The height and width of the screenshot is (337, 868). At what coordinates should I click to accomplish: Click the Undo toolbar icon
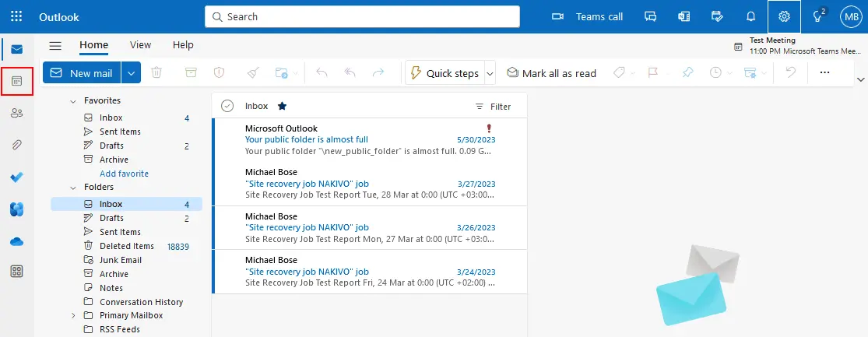(x=790, y=72)
